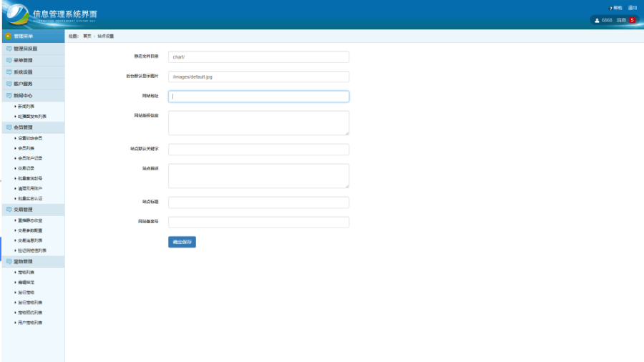Click the icon next to 系统设置
The height and width of the screenshot is (362, 644).
point(9,72)
